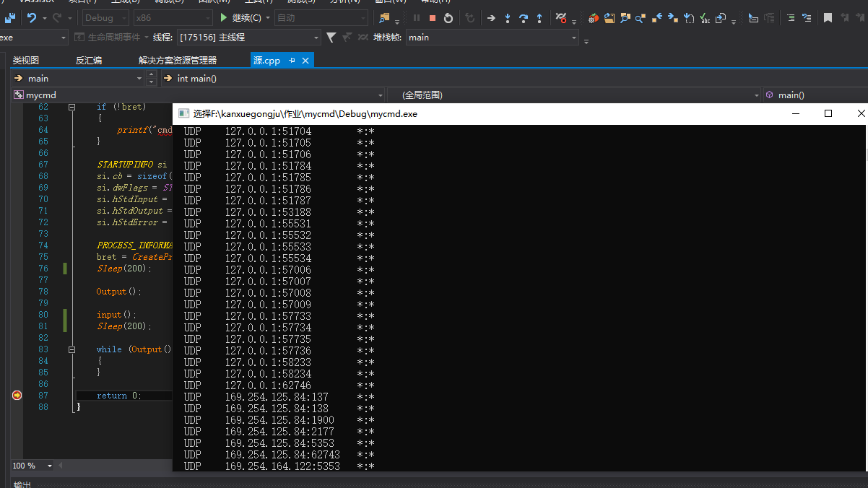Click the Undo arrow icon
This screenshot has width=868, height=488.
(x=32, y=17)
